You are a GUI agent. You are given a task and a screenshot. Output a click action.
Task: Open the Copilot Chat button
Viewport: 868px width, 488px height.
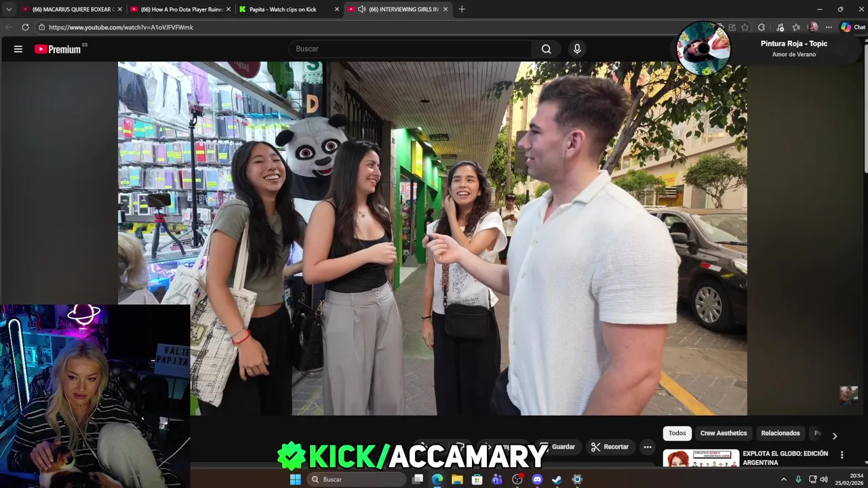(853, 27)
